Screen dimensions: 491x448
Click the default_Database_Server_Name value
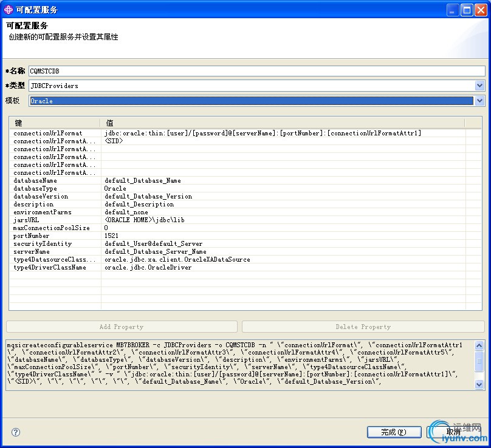click(x=156, y=251)
